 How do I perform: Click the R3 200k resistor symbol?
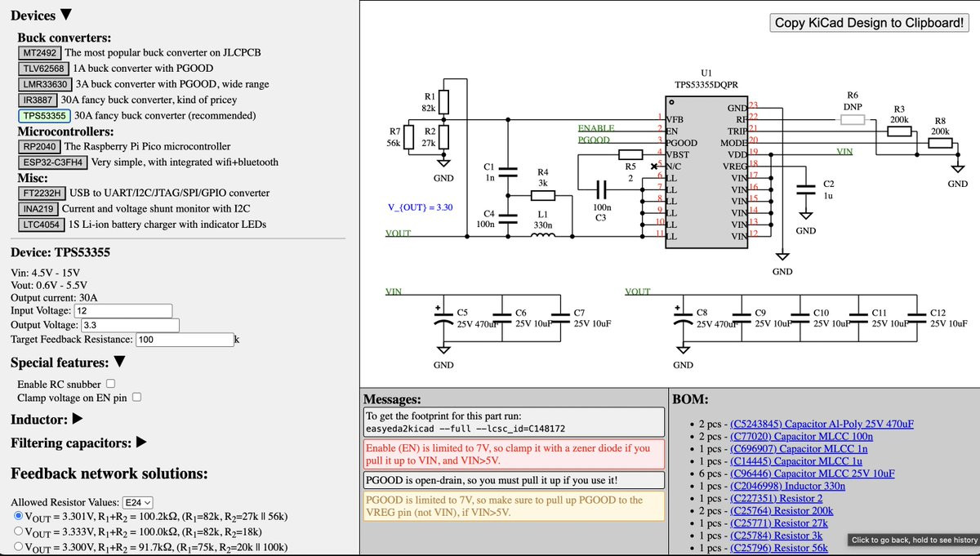coord(900,131)
